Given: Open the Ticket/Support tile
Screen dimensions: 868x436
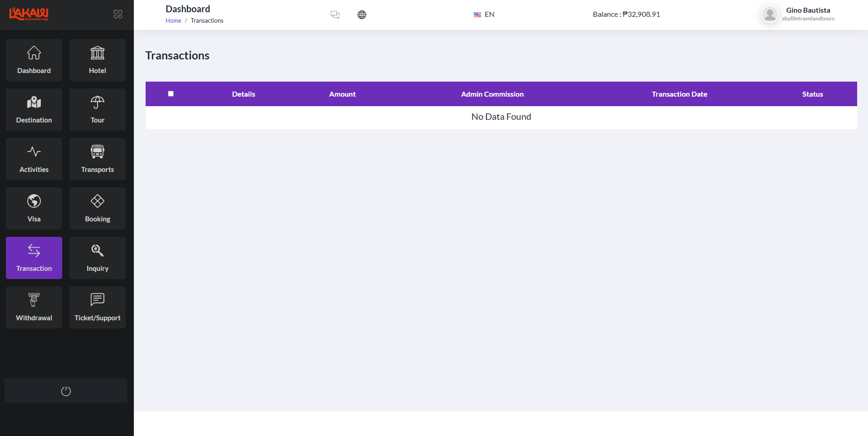Looking at the screenshot, I should point(98,307).
